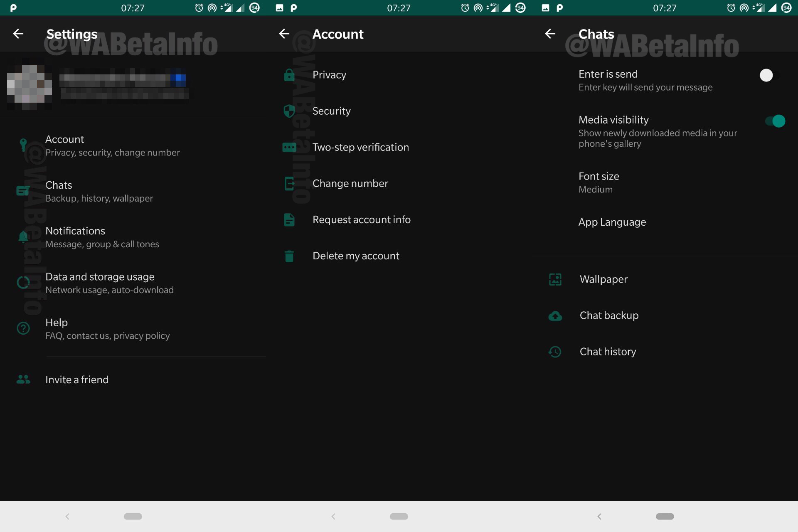Click Invite a friend button
The image size is (798, 532).
[76, 379]
